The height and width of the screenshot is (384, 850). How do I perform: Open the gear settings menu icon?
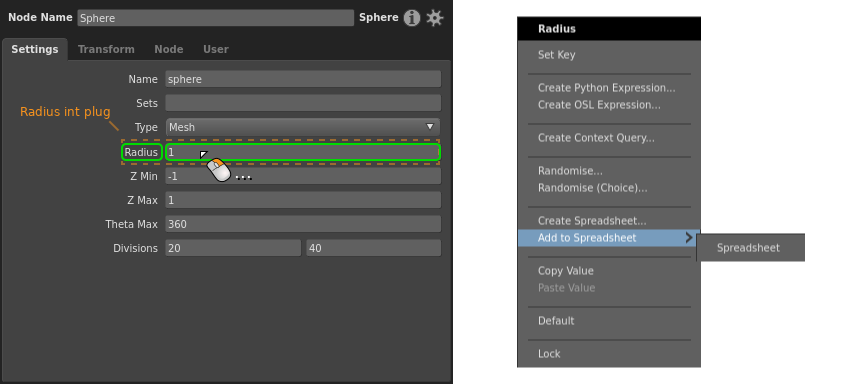click(x=434, y=18)
